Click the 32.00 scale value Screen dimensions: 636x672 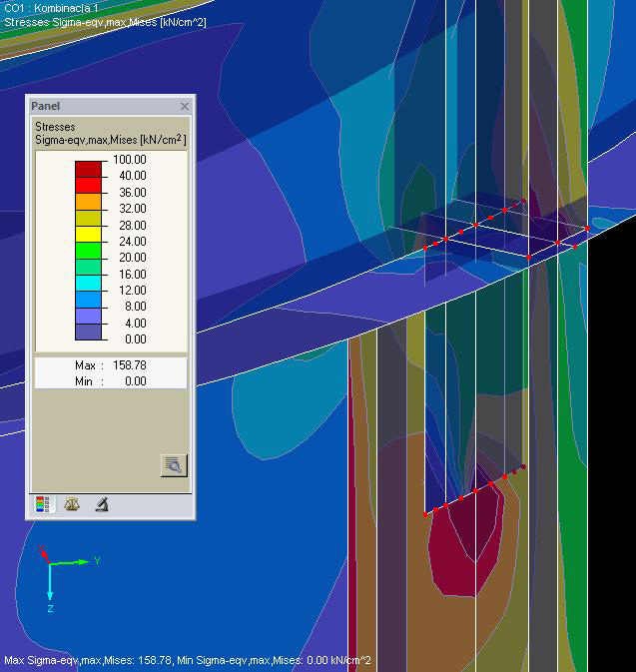pyautogui.click(x=133, y=209)
